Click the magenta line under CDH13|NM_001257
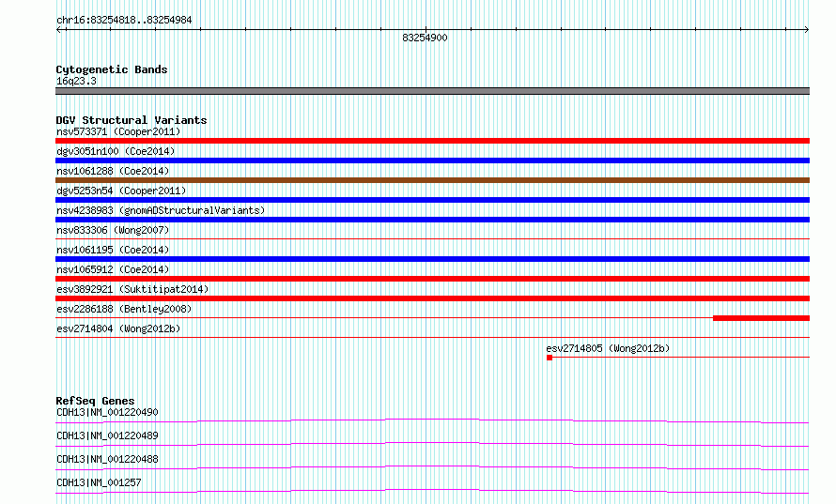The height and width of the screenshot is (504, 836). (x=432, y=491)
